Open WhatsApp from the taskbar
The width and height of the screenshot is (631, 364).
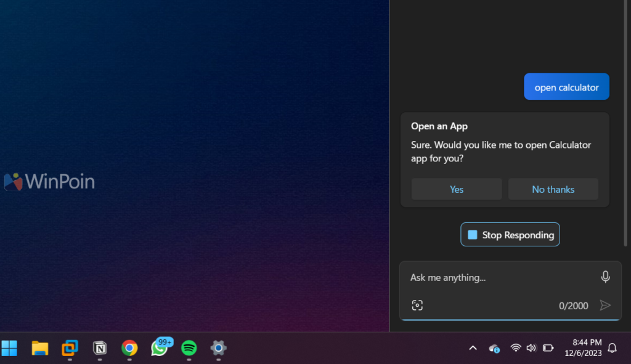[160, 348]
